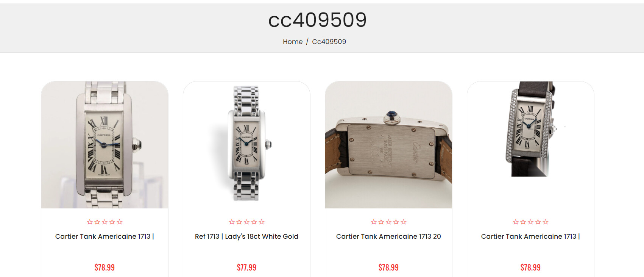Click first product's star rating
644x277 pixels.
[x=104, y=222]
